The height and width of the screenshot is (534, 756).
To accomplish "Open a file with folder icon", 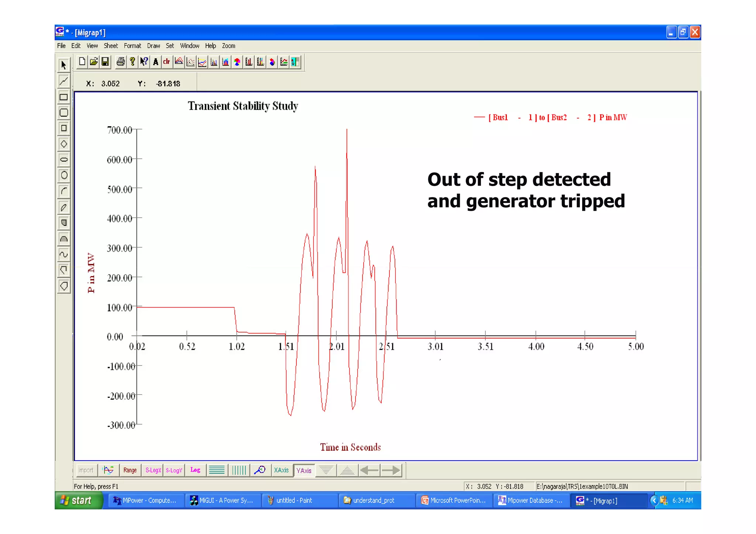I will [94, 62].
